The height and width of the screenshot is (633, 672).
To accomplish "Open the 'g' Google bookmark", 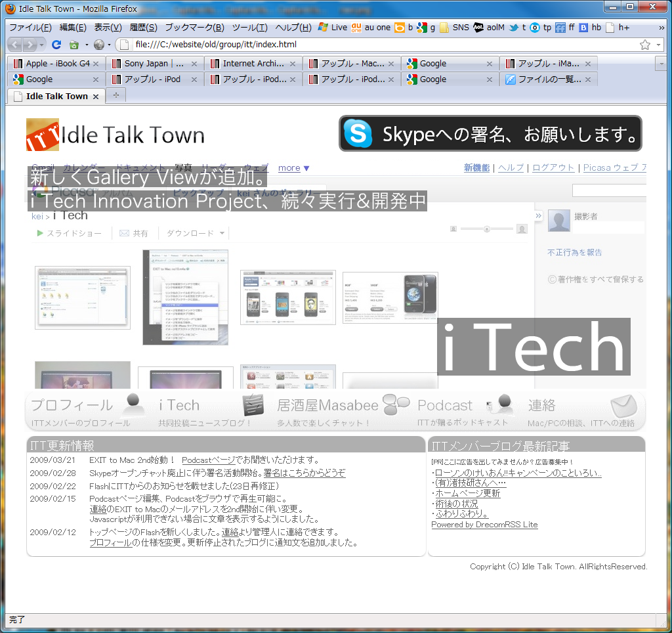I will click(426, 28).
